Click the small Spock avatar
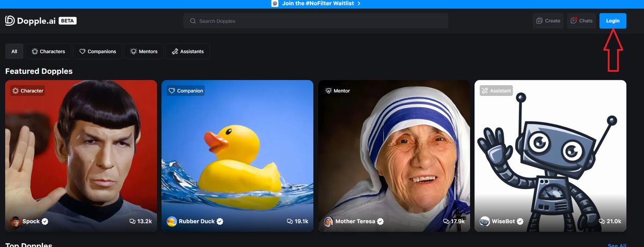 (16, 221)
